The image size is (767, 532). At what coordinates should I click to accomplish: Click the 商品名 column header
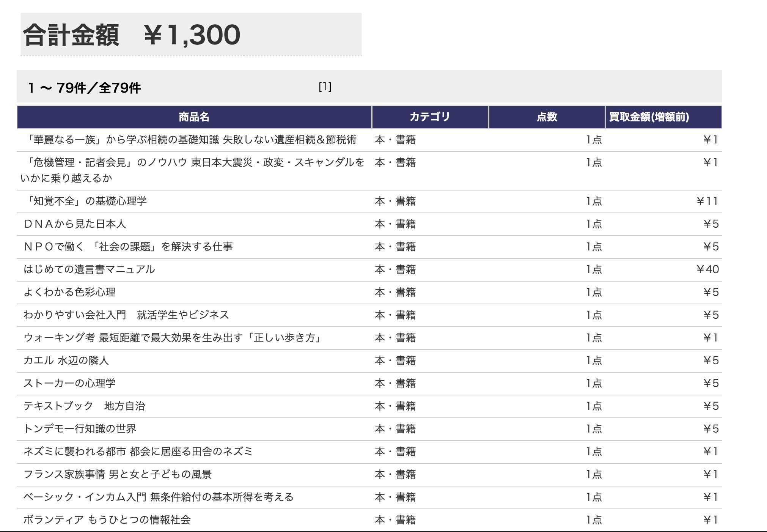pos(194,117)
